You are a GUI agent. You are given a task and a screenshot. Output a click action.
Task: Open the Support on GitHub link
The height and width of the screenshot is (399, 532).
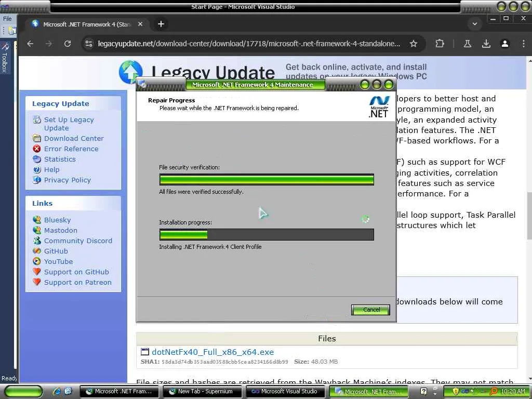point(76,272)
